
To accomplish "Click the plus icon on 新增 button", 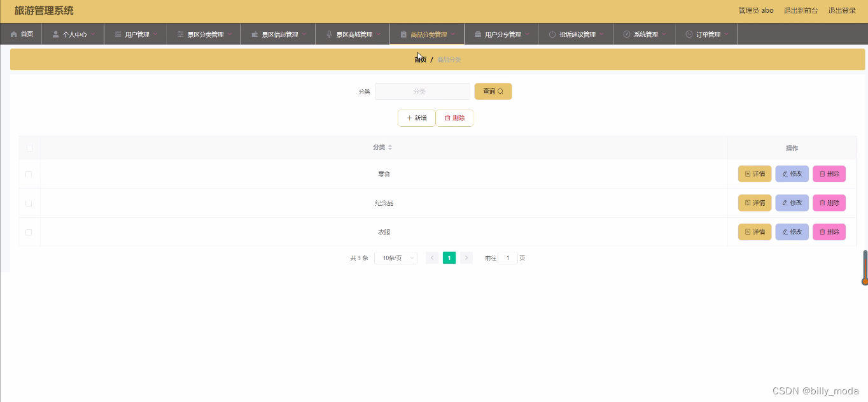I will (409, 118).
